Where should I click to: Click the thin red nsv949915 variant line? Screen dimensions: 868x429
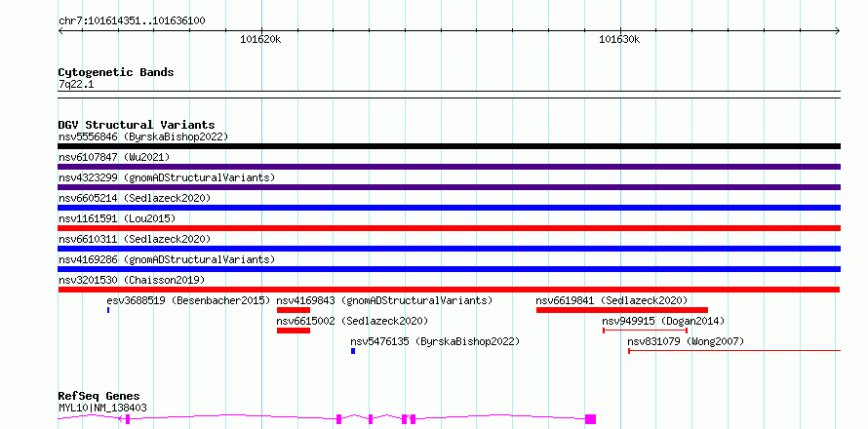[645, 331]
